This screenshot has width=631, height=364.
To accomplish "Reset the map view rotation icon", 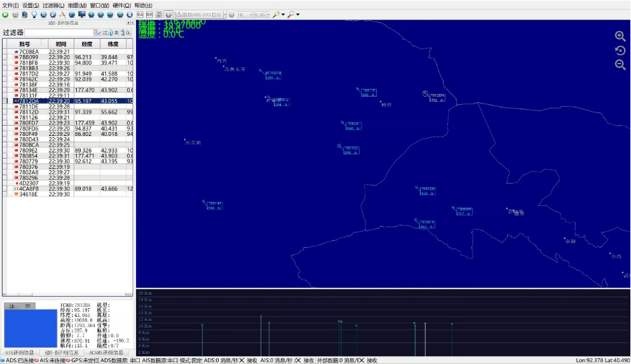I will click(x=620, y=50).
